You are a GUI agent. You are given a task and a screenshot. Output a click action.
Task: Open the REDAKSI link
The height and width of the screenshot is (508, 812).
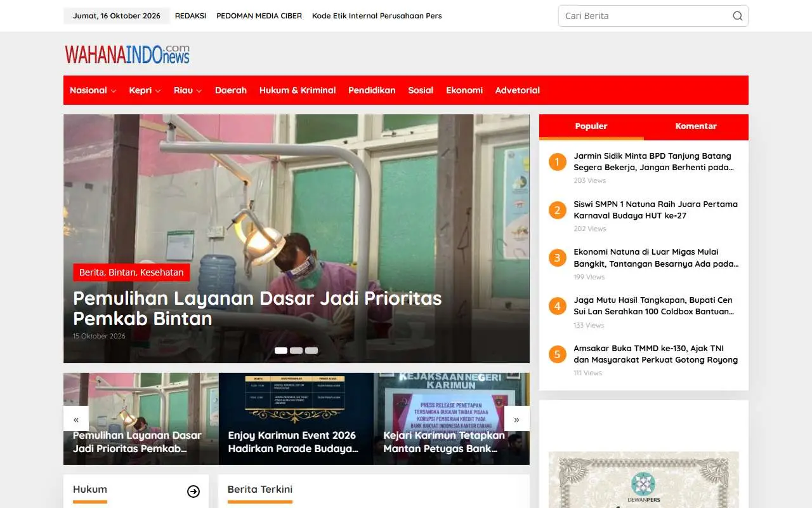[x=190, y=16]
